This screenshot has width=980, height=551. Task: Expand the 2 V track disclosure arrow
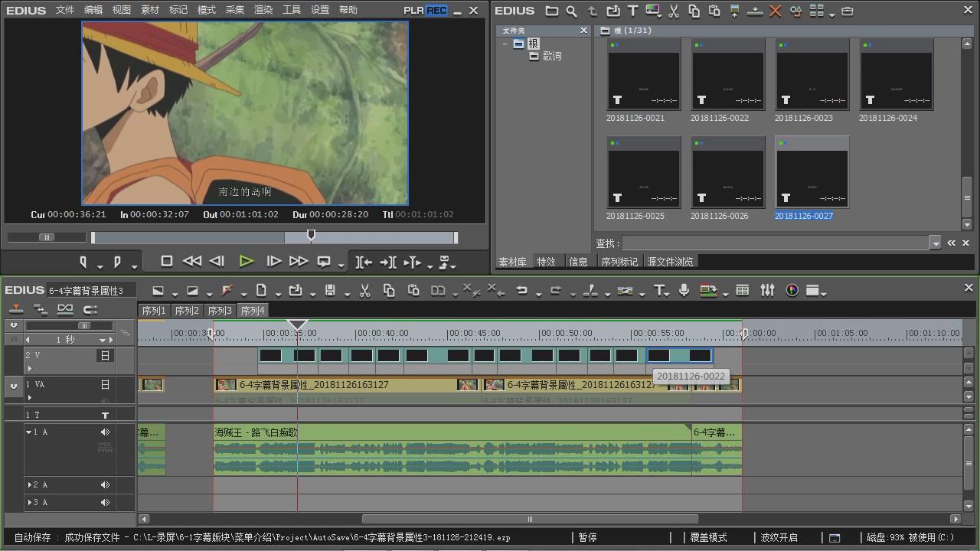coord(29,368)
